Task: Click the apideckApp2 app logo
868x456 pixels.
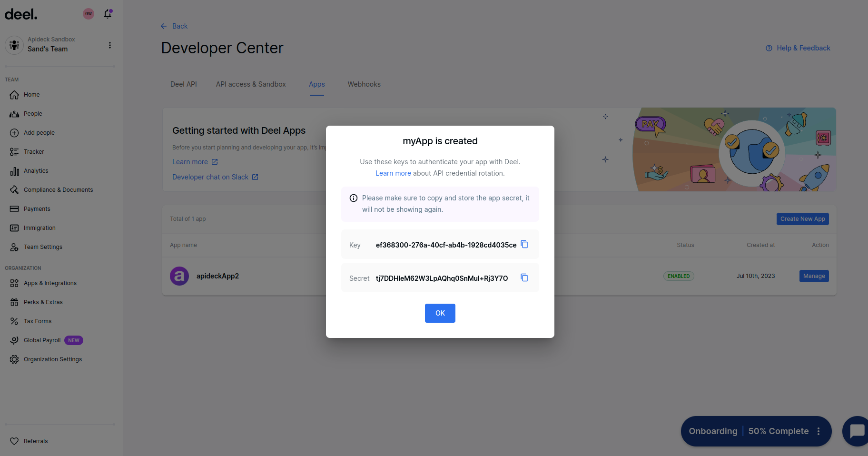Action: tap(179, 276)
